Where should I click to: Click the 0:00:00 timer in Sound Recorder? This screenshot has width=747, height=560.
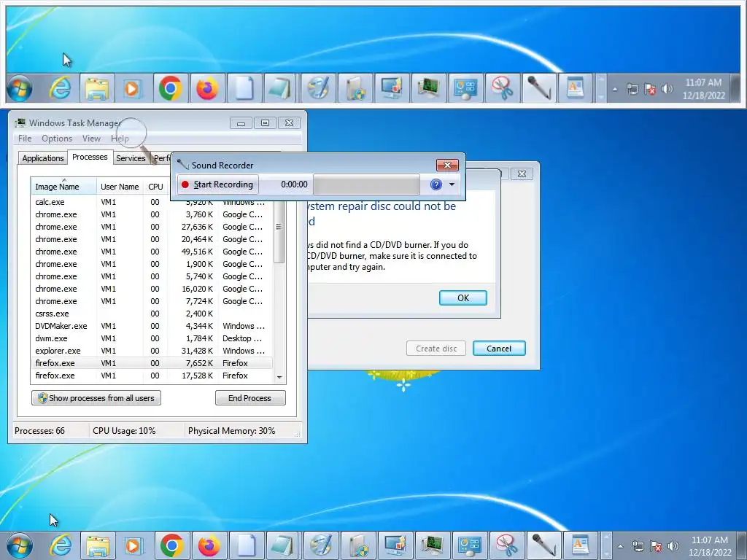click(294, 184)
